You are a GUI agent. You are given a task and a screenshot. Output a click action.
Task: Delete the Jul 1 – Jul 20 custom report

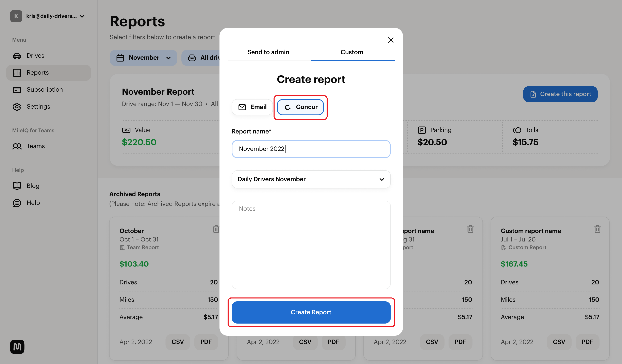tap(597, 229)
